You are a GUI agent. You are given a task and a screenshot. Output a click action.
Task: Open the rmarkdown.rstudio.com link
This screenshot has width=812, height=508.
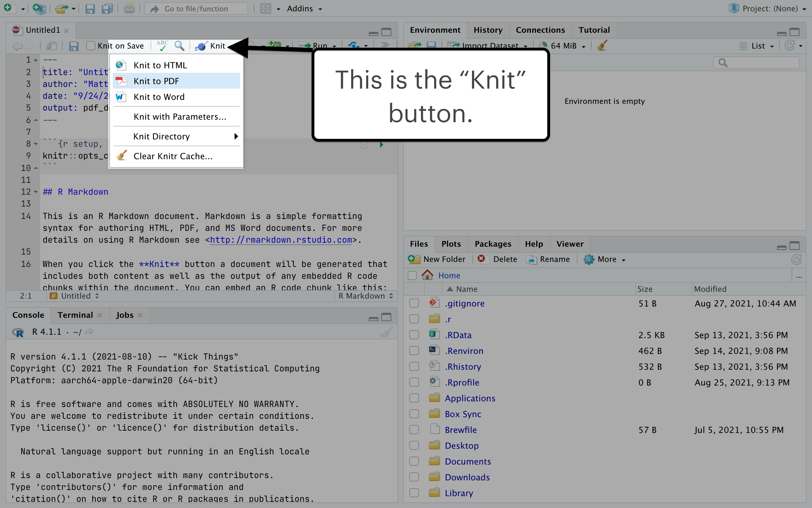(281, 240)
